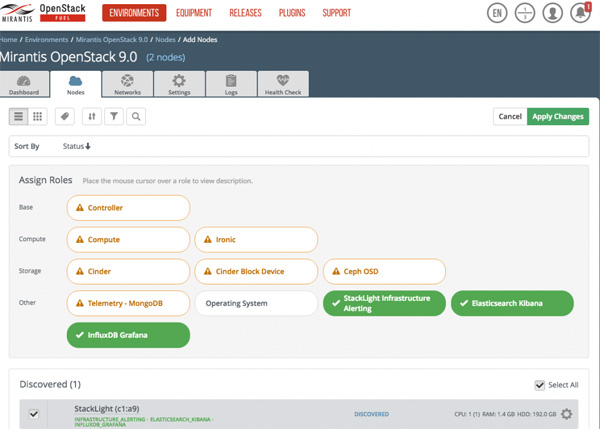Select the Compute role
Viewport: 600px width, 429px height.
128,240
